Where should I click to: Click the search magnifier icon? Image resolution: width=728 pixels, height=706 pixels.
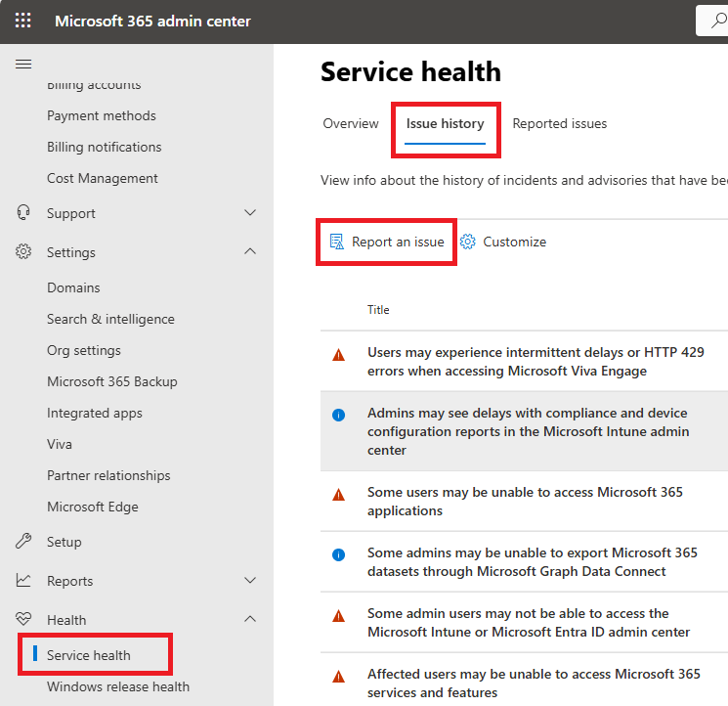tap(719, 21)
